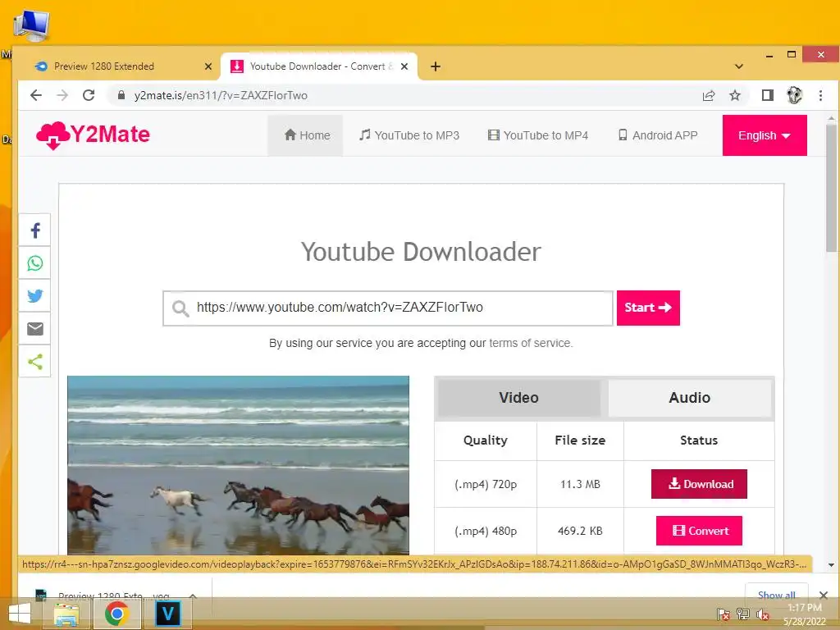This screenshot has width=840, height=630.
Task: Click the Chrome profile avatar
Action: (x=794, y=95)
